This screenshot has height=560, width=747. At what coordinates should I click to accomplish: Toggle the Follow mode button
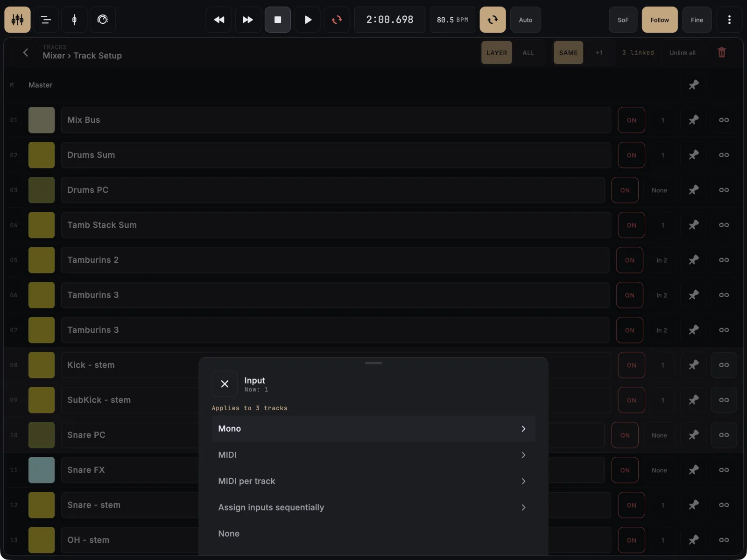pos(660,20)
